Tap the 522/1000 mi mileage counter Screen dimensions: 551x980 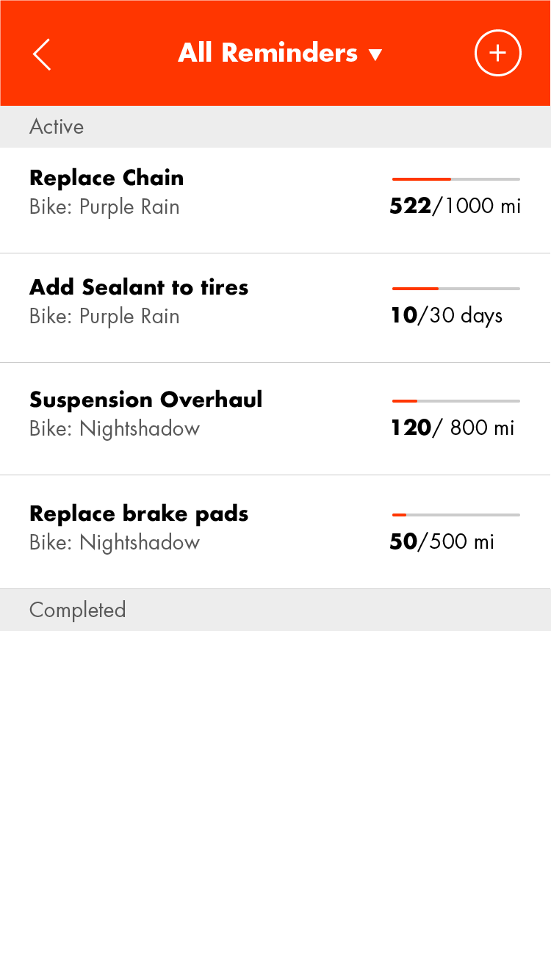[x=455, y=206]
